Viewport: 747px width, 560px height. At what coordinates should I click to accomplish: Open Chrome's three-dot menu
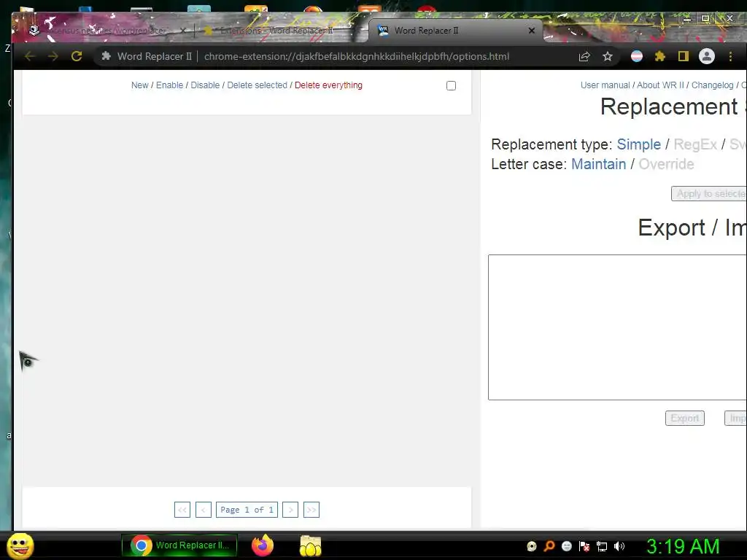(730, 56)
